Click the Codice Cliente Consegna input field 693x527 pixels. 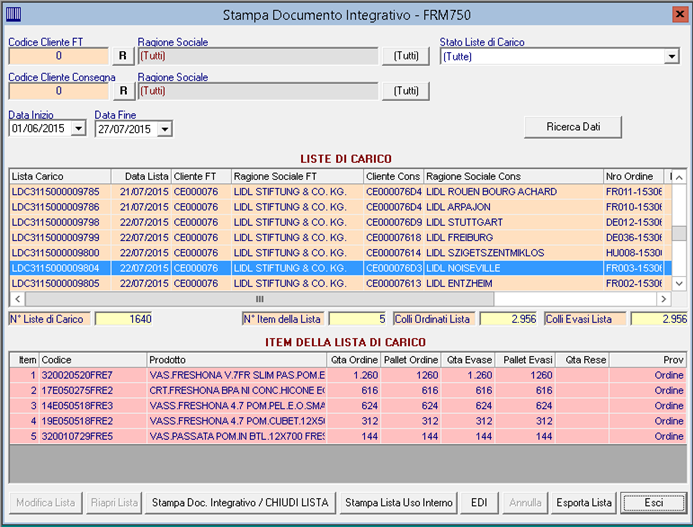(58, 91)
